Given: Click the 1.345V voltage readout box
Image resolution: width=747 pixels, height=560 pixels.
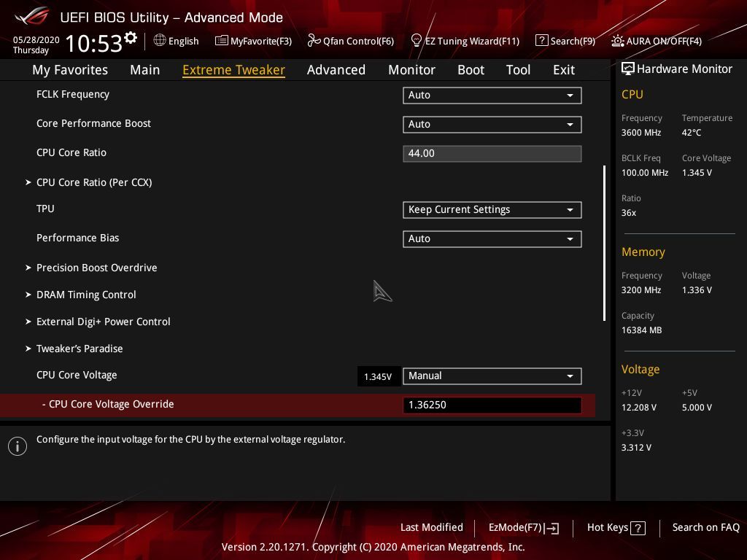Looking at the screenshot, I should point(379,377).
